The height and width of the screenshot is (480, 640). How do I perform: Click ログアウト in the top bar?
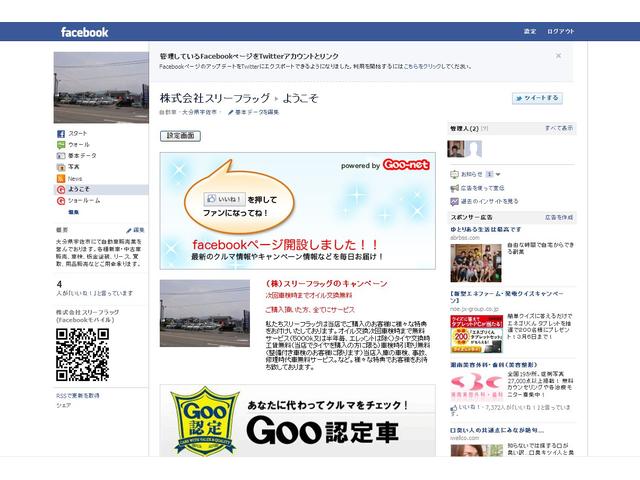coord(561,32)
